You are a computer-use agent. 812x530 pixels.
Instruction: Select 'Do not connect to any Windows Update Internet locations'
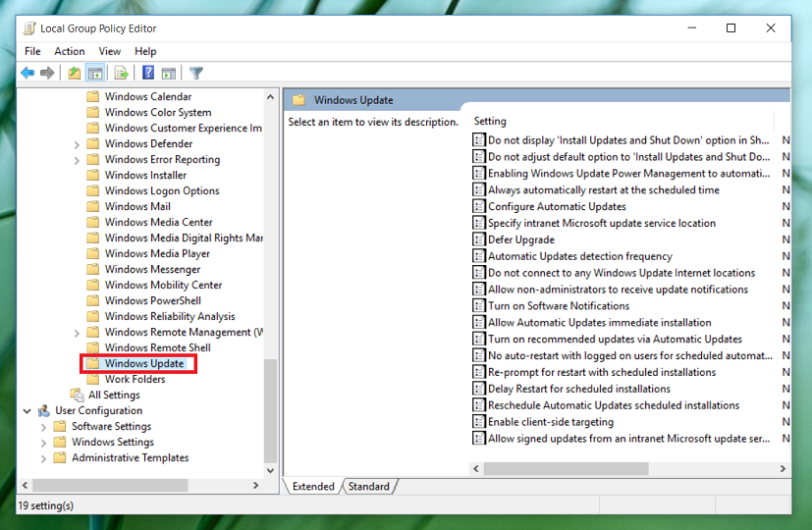pos(622,273)
